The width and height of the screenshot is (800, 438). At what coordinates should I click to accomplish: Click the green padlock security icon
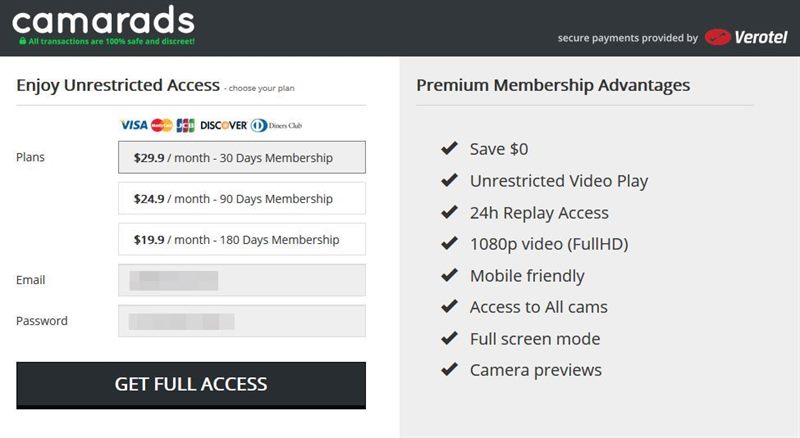tap(22, 41)
